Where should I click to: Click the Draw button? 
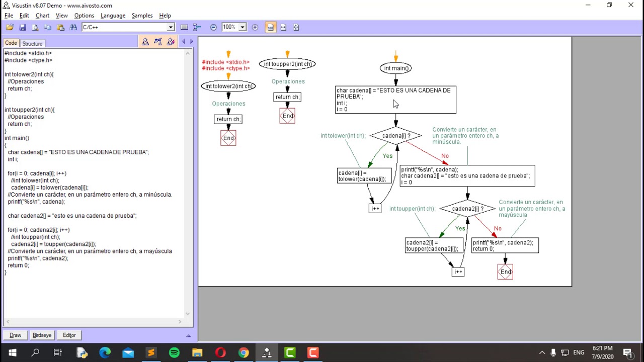[15, 335]
